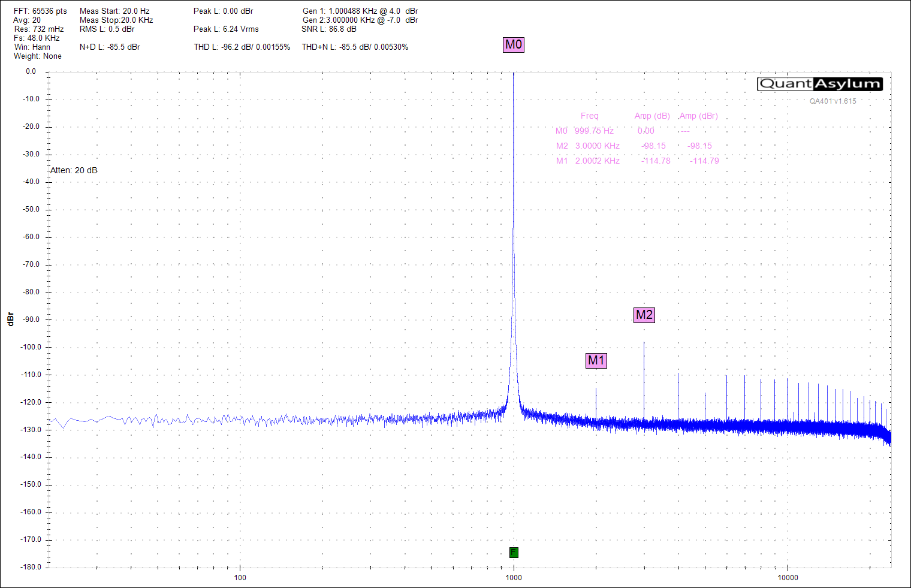Click the Gen 1: 1.000488 KHz readout
Screen dimensions: 911x588
[x=360, y=11]
